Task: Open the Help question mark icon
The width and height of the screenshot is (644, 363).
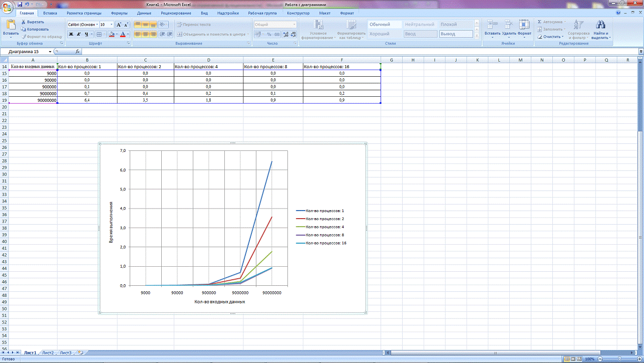Action: (x=617, y=13)
